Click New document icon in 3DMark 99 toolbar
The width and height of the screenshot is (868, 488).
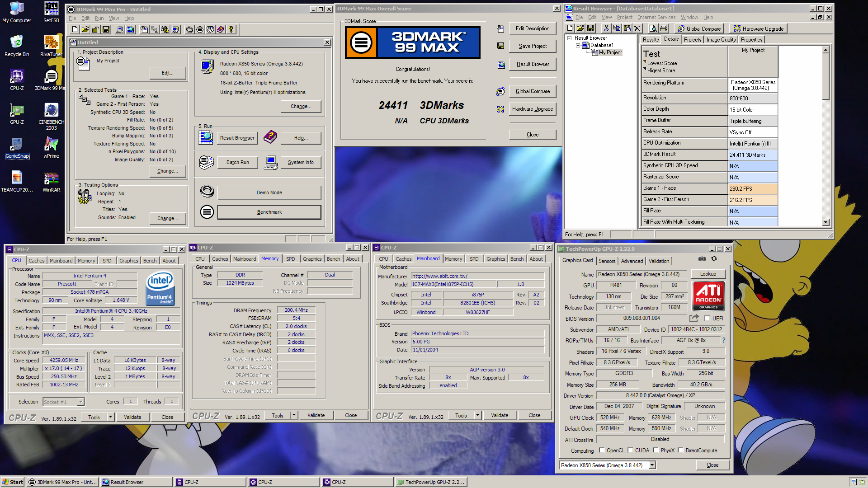[x=75, y=29]
